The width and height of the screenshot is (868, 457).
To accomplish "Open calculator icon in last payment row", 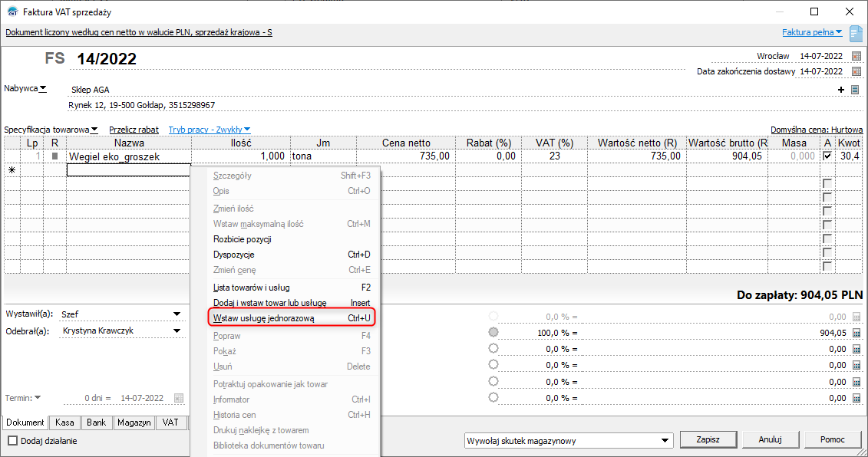I will click(856, 398).
